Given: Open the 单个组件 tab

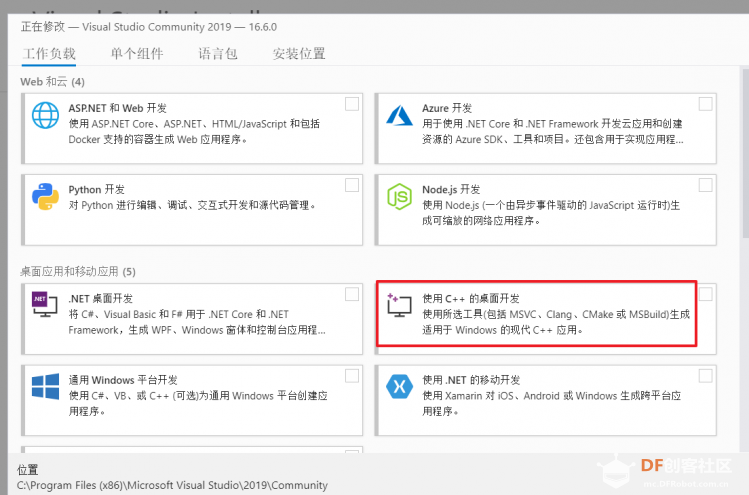Looking at the screenshot, I should coord(137,54).
